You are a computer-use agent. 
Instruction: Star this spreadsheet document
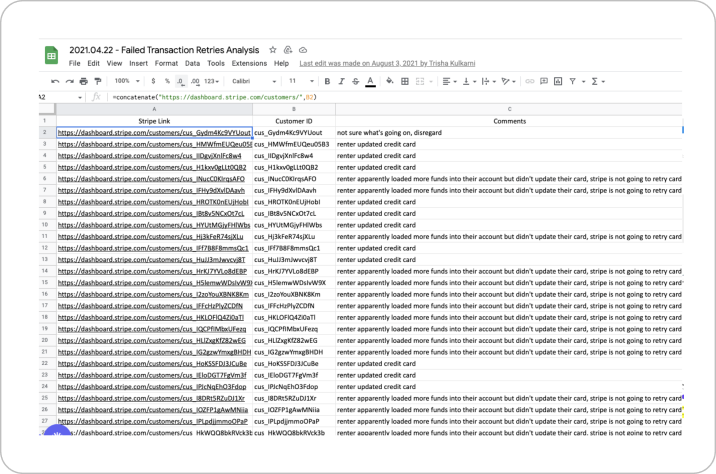[x=273, y=50]
